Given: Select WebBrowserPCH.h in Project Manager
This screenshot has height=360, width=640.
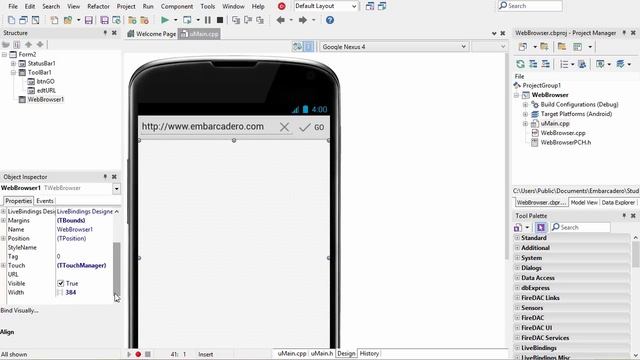Looking at the screenshot, I should tap(566, 142).
